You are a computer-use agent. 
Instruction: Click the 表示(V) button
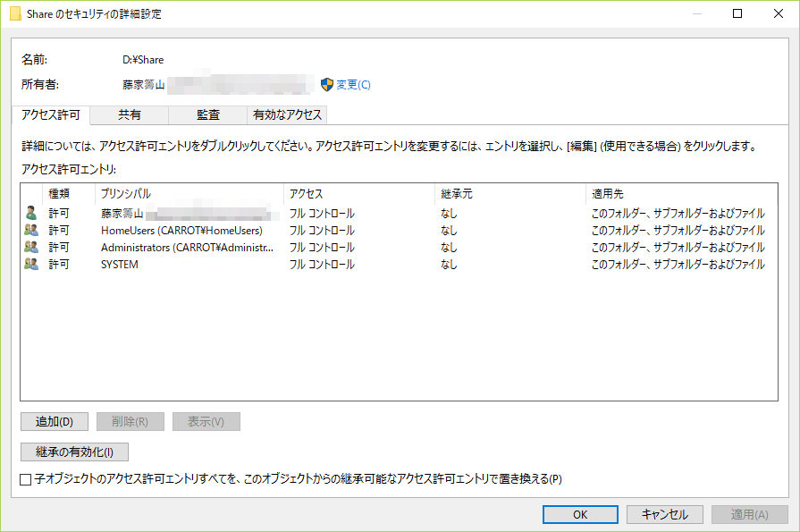coord(206,420)
